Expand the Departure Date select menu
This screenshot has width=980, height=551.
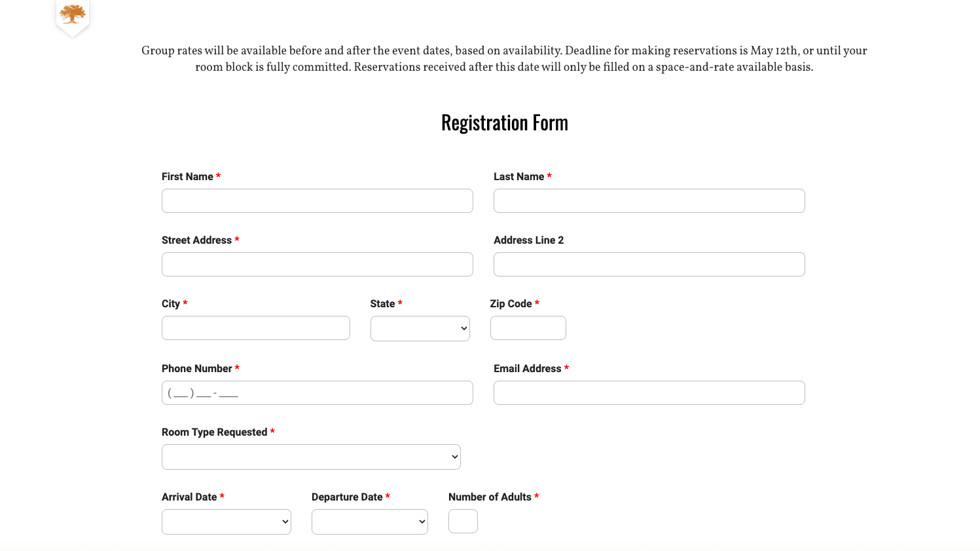coord(369,522)
